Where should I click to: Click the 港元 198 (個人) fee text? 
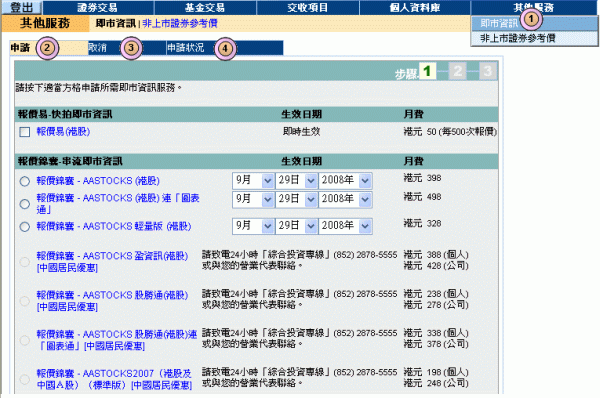[436, 372]
